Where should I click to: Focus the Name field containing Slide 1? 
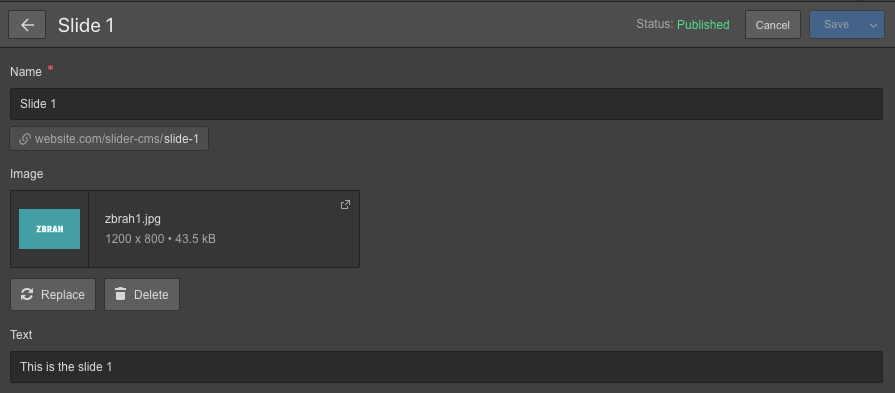point(446,104)
